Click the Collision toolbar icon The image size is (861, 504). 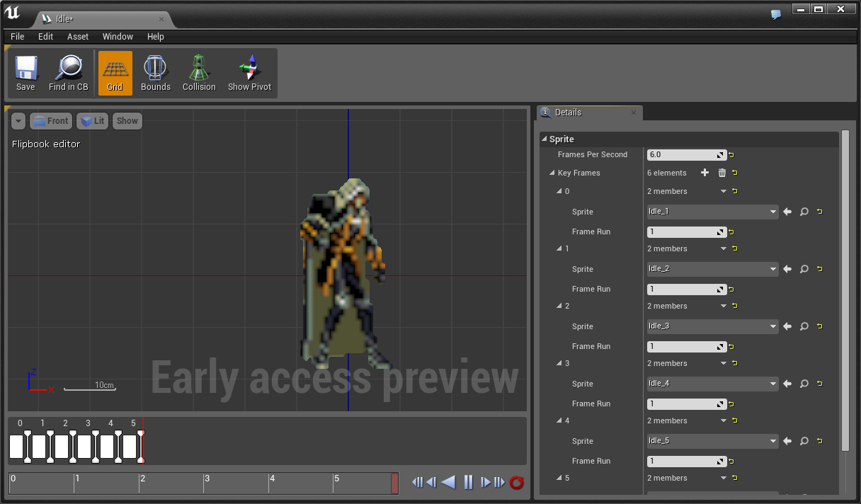coord(198,72)
